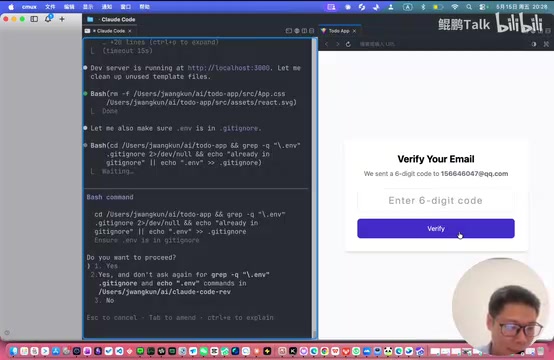
Task: Go forward in the browser pane
Action: click(x=337, y=44)
